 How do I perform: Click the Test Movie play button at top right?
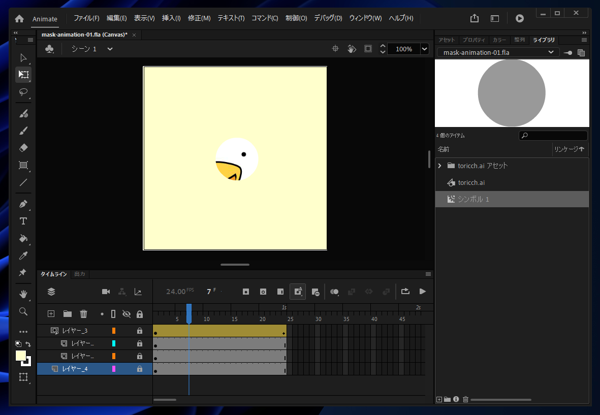(519, 18)
